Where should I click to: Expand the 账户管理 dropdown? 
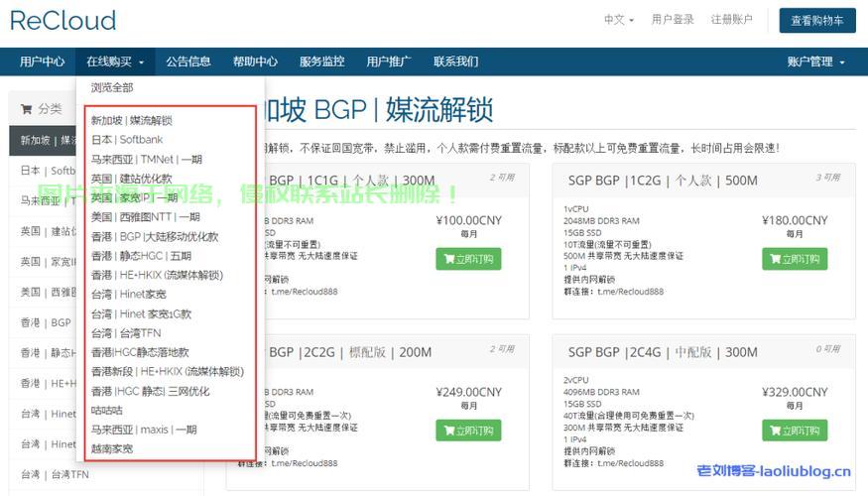[816, 62]
